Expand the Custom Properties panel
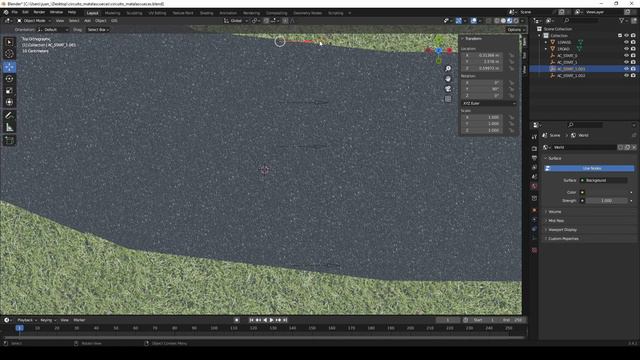Screen dimensions: 640x360 tap(563, 239)
